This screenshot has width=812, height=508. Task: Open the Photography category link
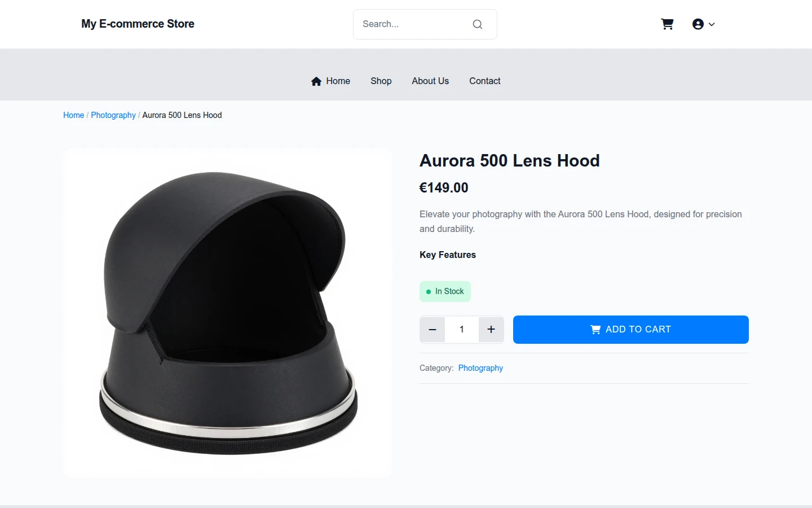click(480, 368)
